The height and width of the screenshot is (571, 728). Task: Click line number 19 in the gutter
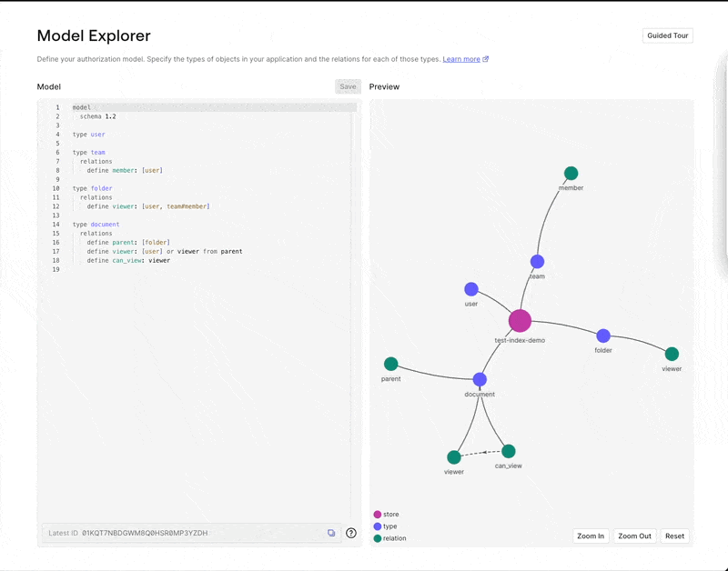(x=56, y=269)
